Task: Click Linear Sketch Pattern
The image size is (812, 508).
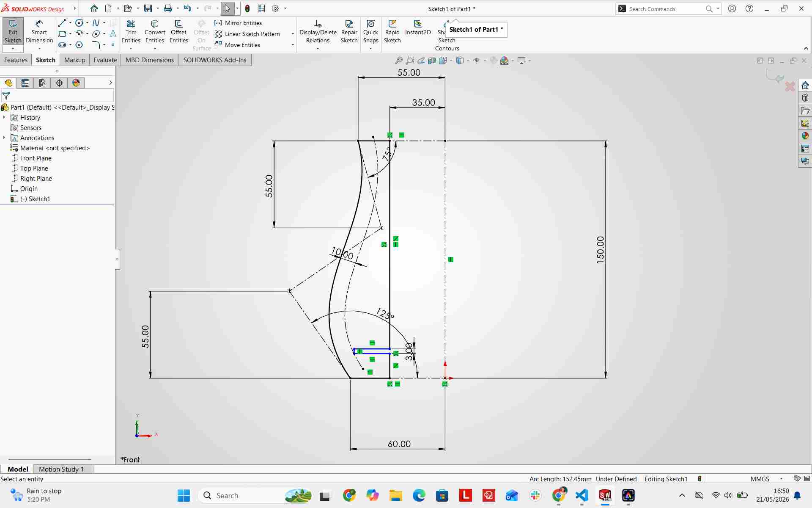Action: click(247, 34)
